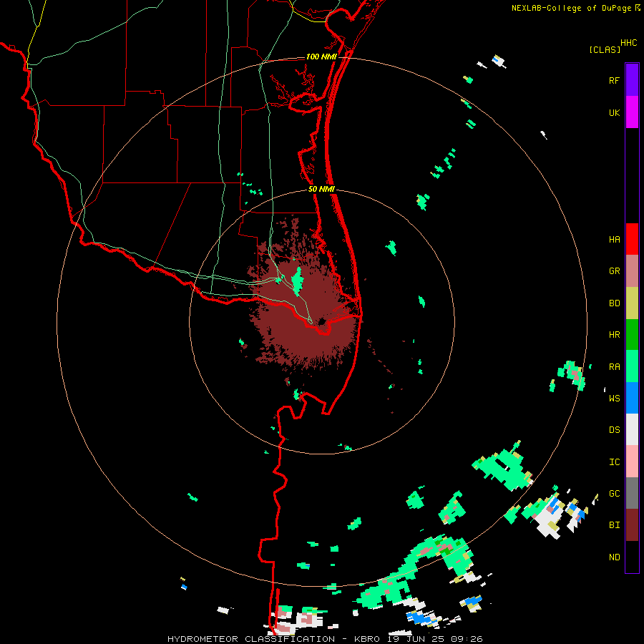Click the IC legend label
This screenshot has width=644, height=644.
pyautogui.click(x=614, y=462)
